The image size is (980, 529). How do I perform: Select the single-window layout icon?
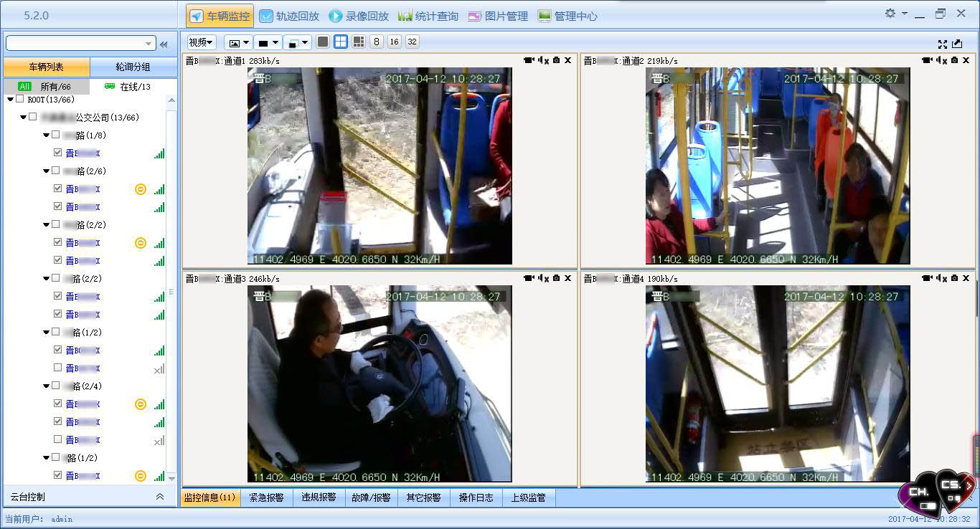(x=323, y=42)
